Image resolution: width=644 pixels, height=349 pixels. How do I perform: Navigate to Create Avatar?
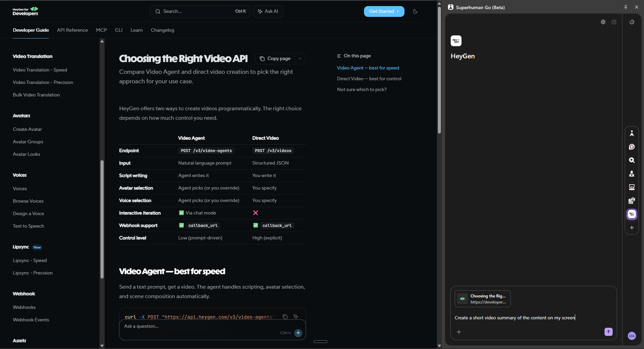coord(27,129)
